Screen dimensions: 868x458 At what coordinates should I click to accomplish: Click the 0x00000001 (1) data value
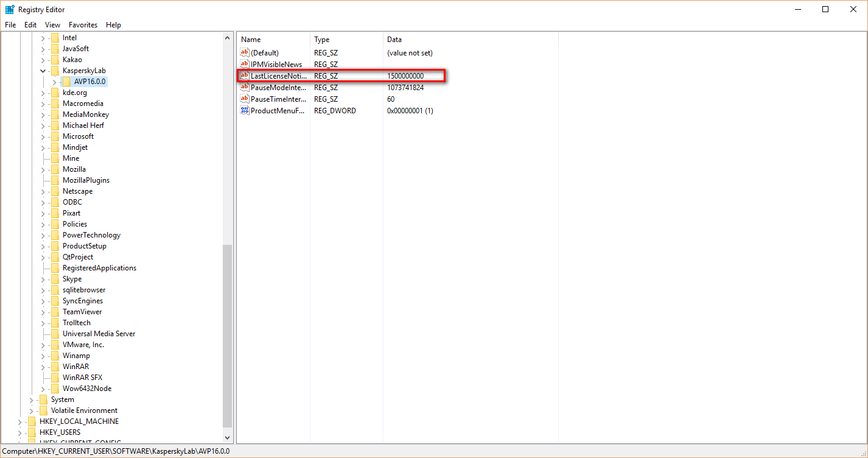click(x=410, y=111)
